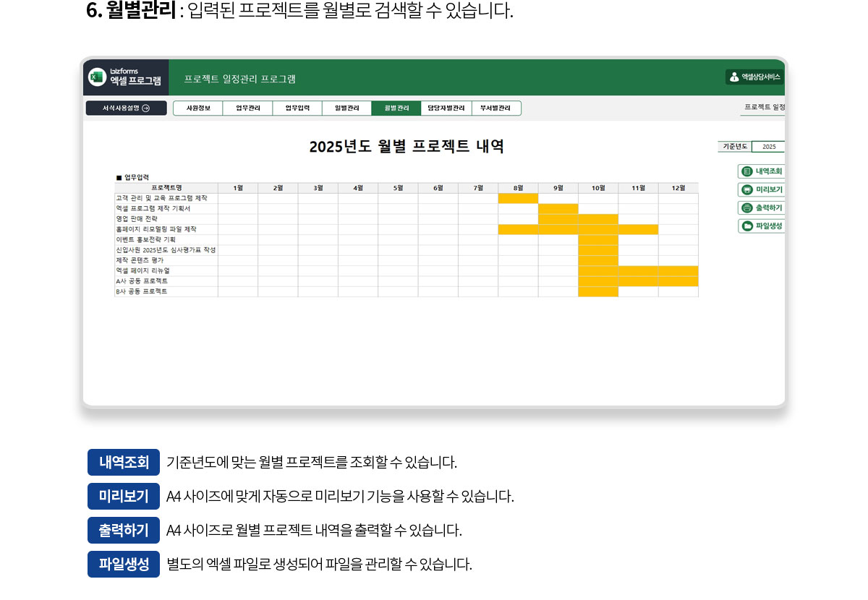Select the 제작 콘텐츠 평가 row
Image resolution: width=868 pixels, height=600 pixels.
[x=407, y=260]
